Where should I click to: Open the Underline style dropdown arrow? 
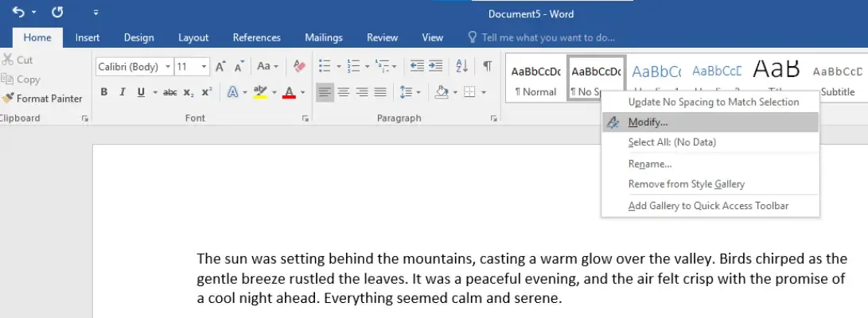(x=155, y=92)
